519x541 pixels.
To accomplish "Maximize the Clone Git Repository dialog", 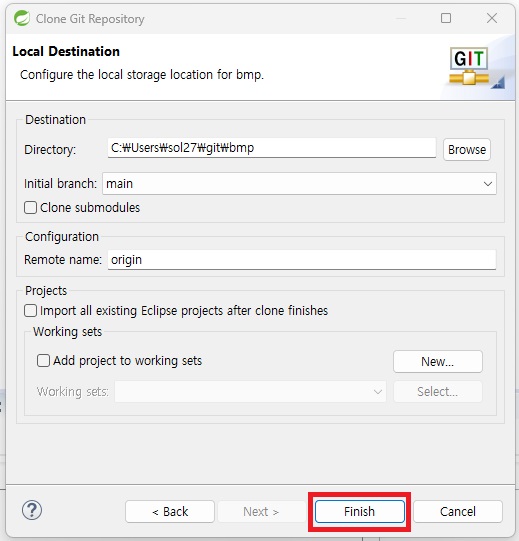I will 446,18.
